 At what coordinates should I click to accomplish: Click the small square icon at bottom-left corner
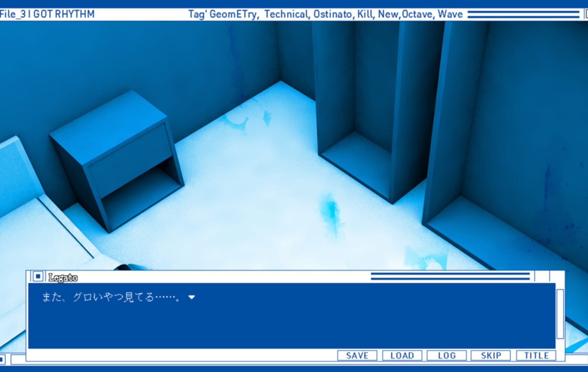pyautogui.click(x=2, y=360)
